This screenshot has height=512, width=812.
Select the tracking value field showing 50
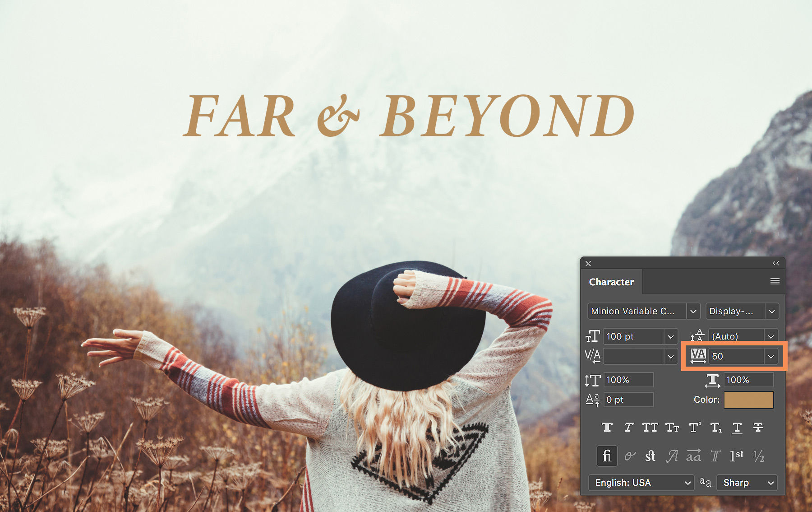735,356
